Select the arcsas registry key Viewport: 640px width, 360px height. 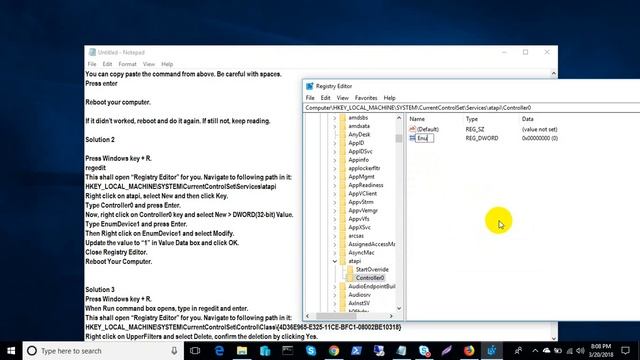(x=356, y=236)
